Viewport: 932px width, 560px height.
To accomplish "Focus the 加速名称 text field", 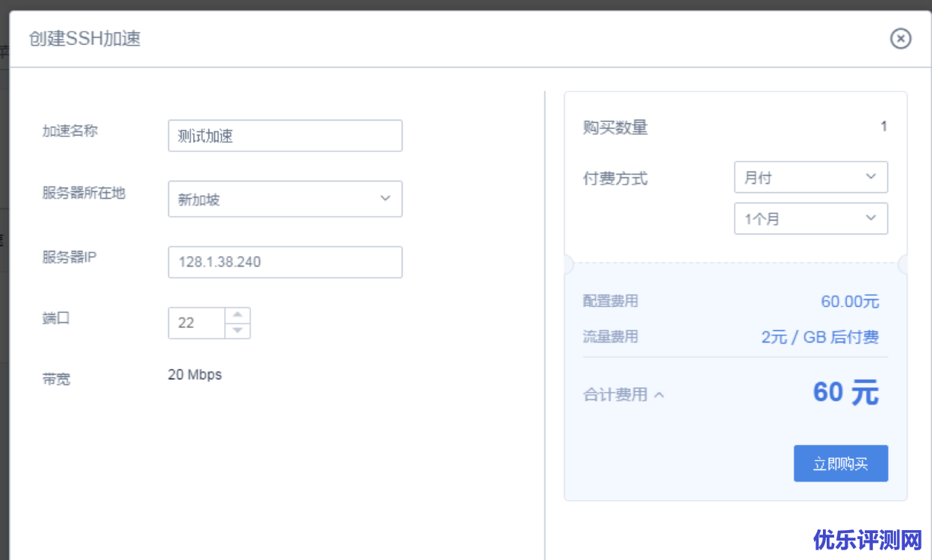I will pyautogui.click(x=285, y=136).
